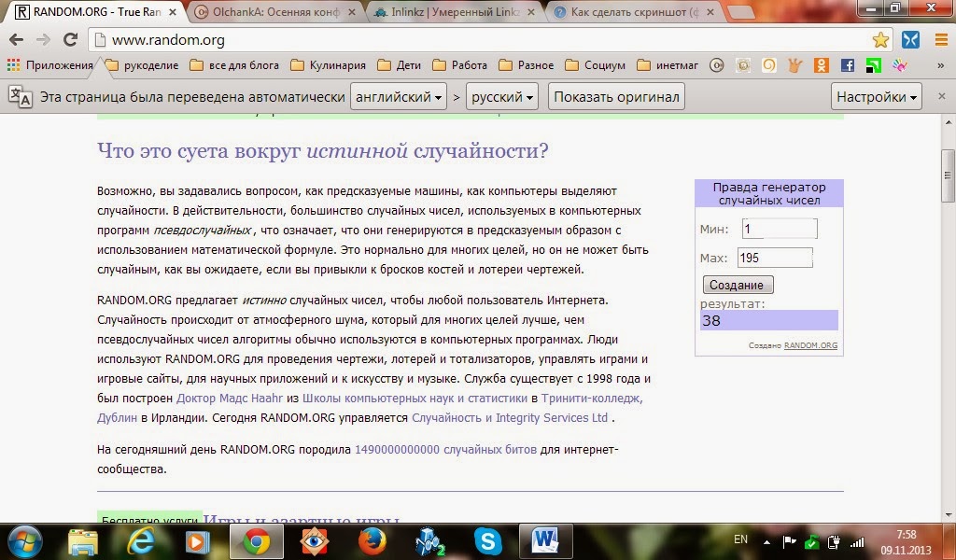956x560 pixels.
Task: Open the 1490000000000 случайных битов link
Action: [445, 449]
